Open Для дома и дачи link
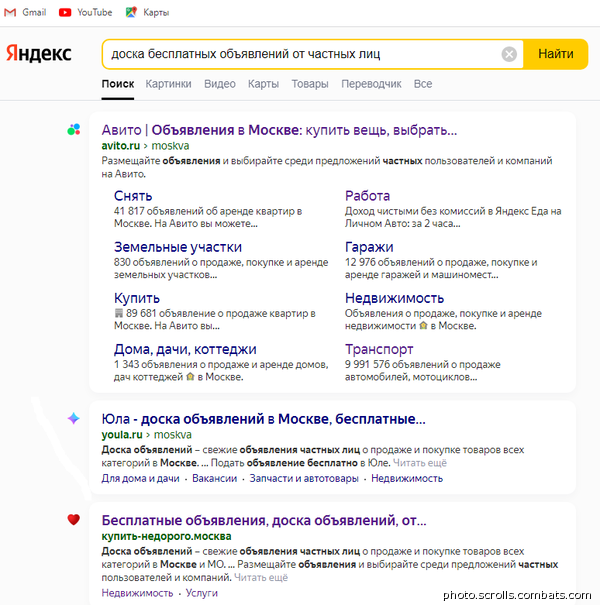 click(x=140, y=478)
